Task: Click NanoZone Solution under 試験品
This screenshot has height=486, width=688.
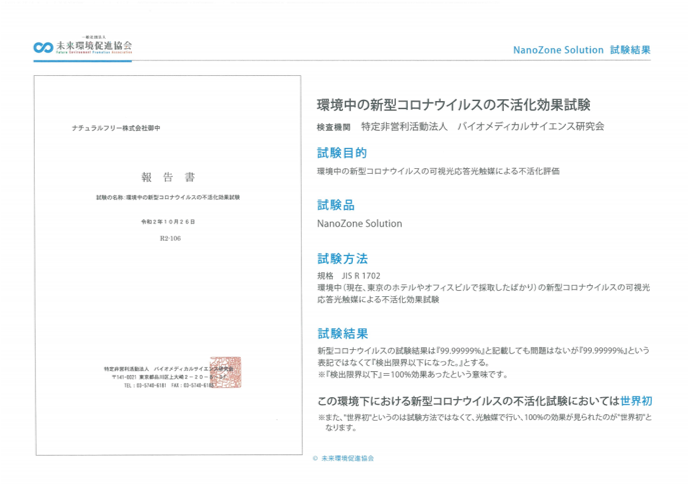Action: (x=359, y=224)
